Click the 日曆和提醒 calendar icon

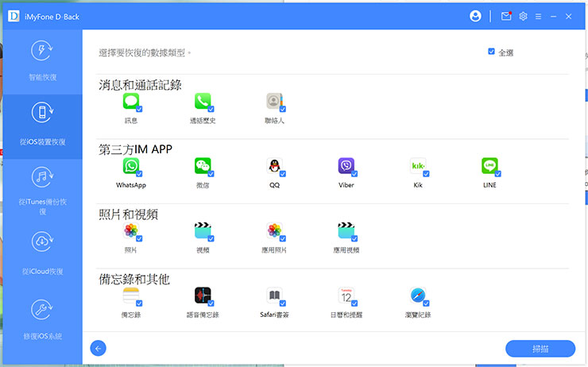click(x=346, y=296)
